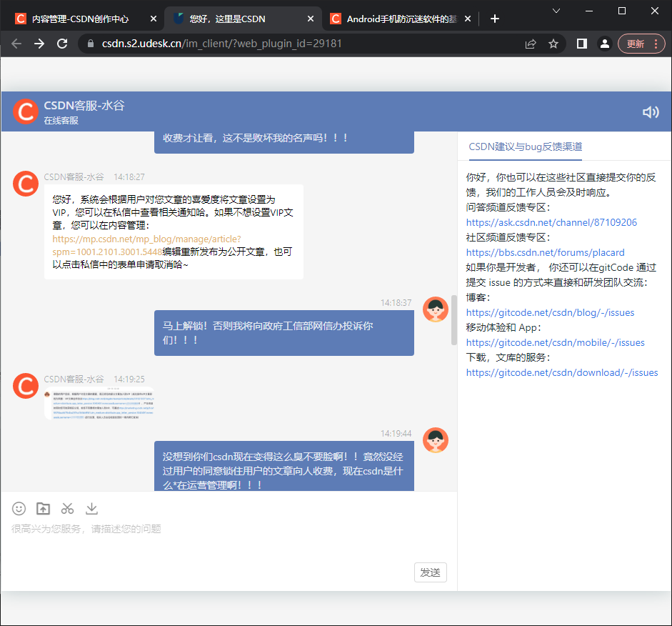Open the ask.csdn.net channel link
Screen dimensions: 672x626
tap(551, 222)
